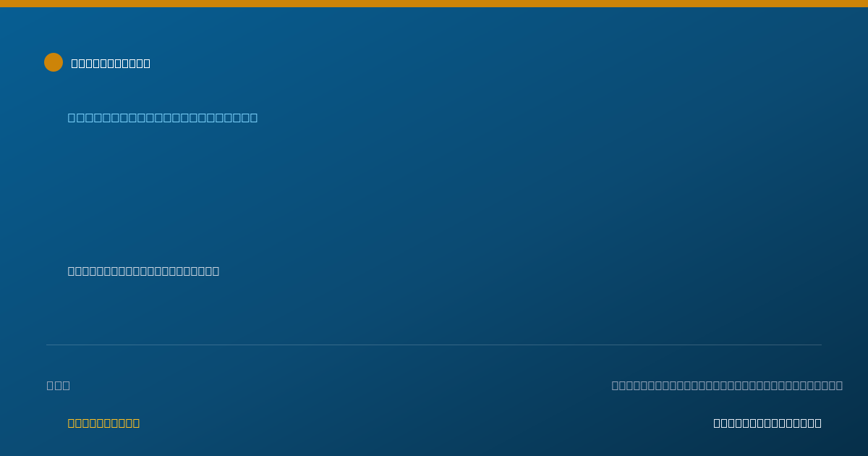Click the orange circle logo icon

(54, 62)
